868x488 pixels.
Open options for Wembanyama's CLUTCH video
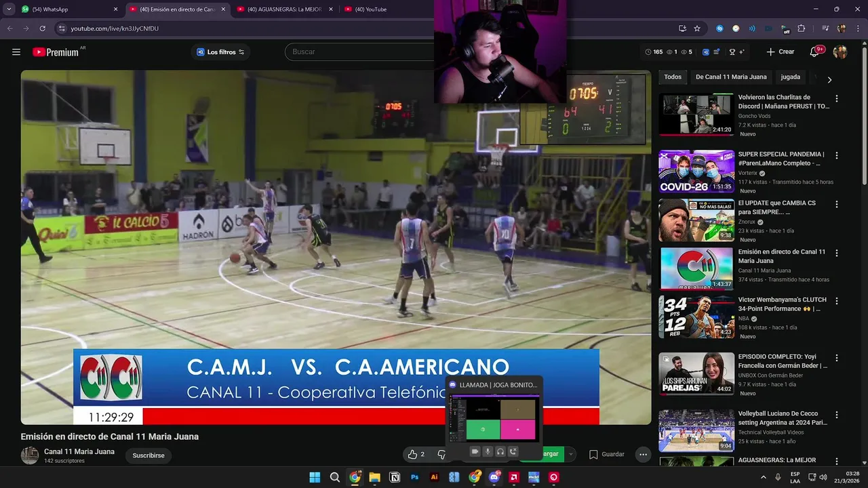coord(836,300)
